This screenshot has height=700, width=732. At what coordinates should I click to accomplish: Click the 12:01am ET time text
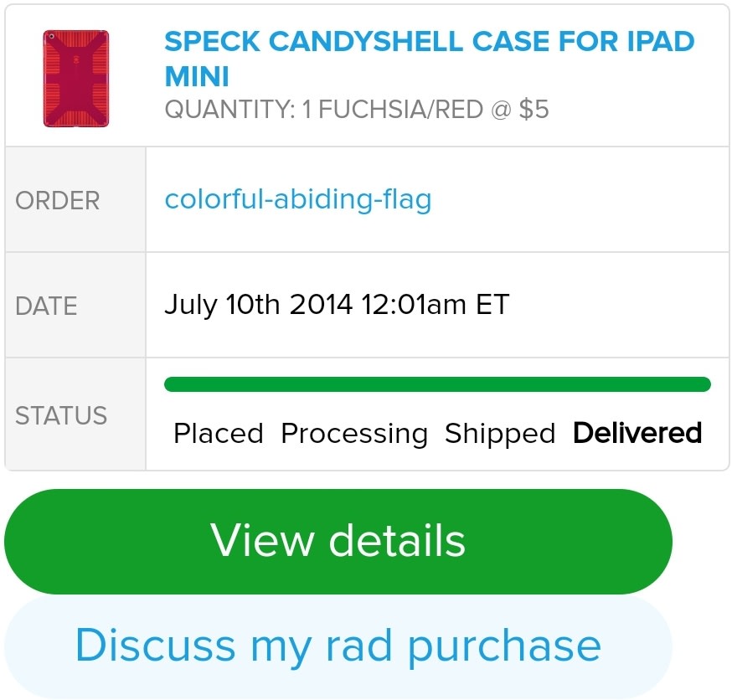tap(435, 304)
